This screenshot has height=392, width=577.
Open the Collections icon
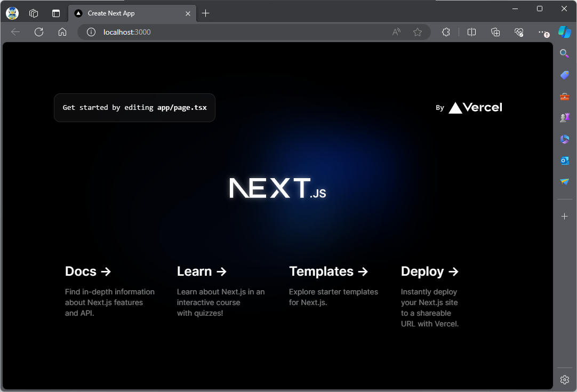[x=495, y=32]
